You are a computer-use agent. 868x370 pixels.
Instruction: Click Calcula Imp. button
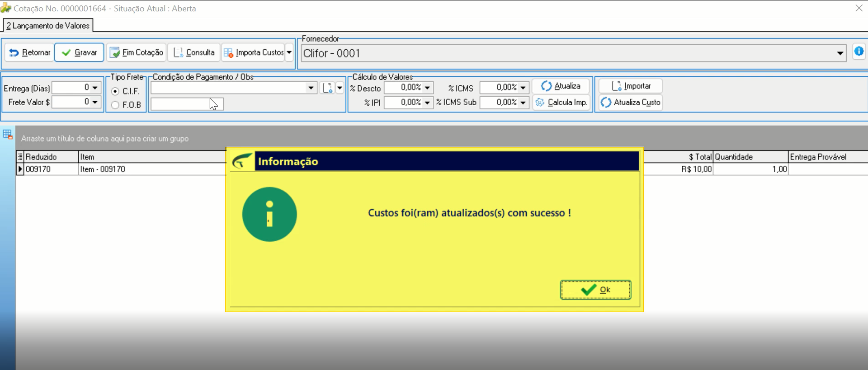[561, 103]
